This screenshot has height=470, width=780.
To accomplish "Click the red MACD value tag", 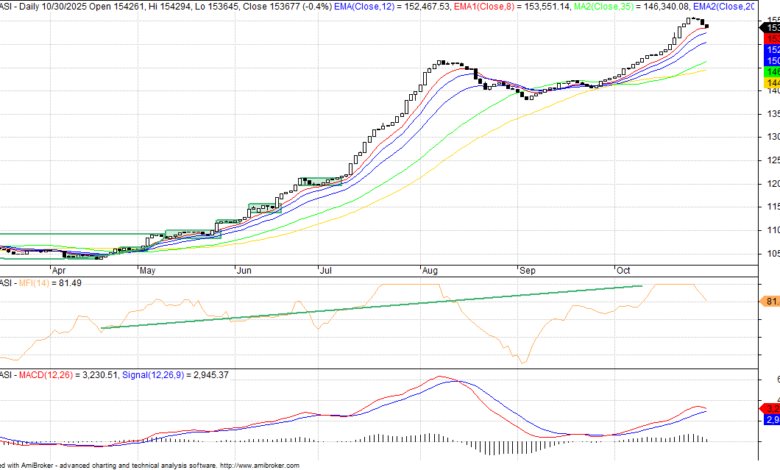I will pos(771,407).
